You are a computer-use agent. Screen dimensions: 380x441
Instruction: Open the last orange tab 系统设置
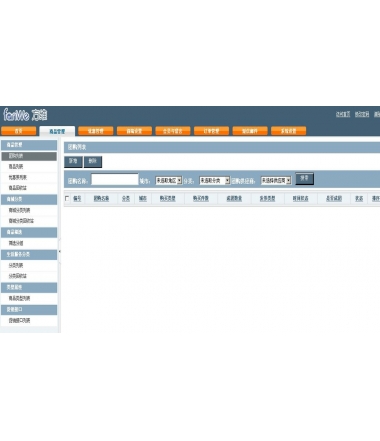(288, 131)
